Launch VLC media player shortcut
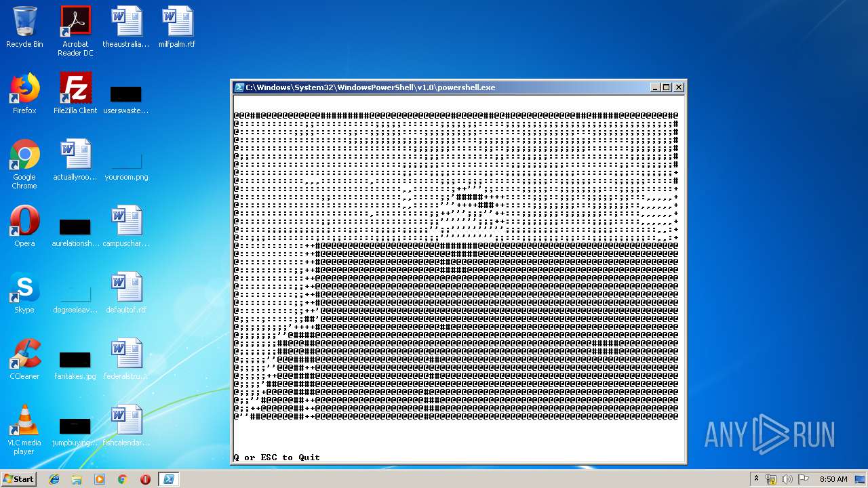Viewport: 868px width, 488px height. click(24, 430)
